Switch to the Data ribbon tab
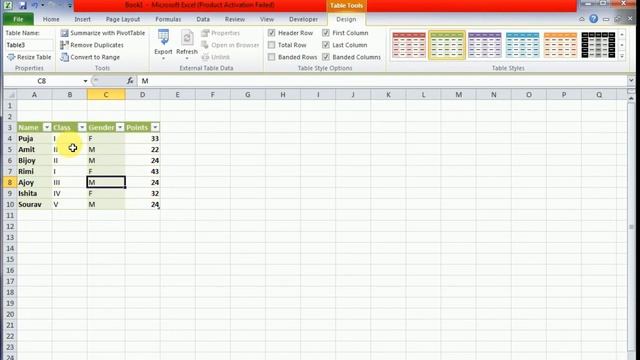This screenshot has height=360, width=640. (x=203, y=19)
